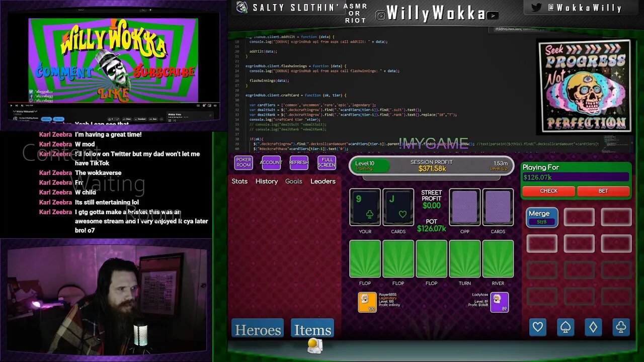Click the Jack of hearts card

pyautogui.click(x=398, y=207)
